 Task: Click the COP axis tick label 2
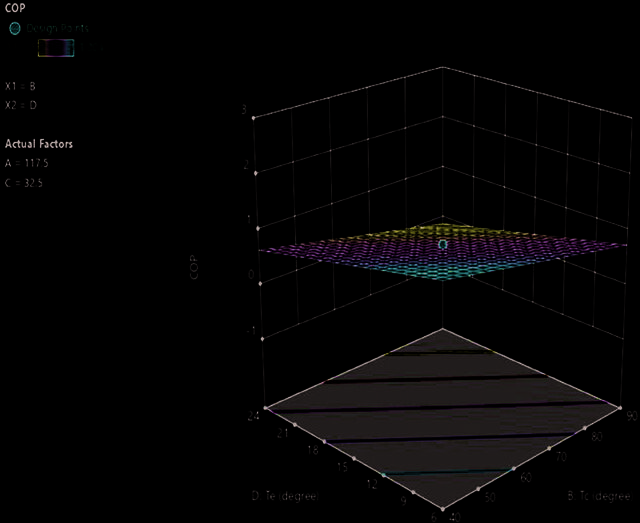click(246, 165)
